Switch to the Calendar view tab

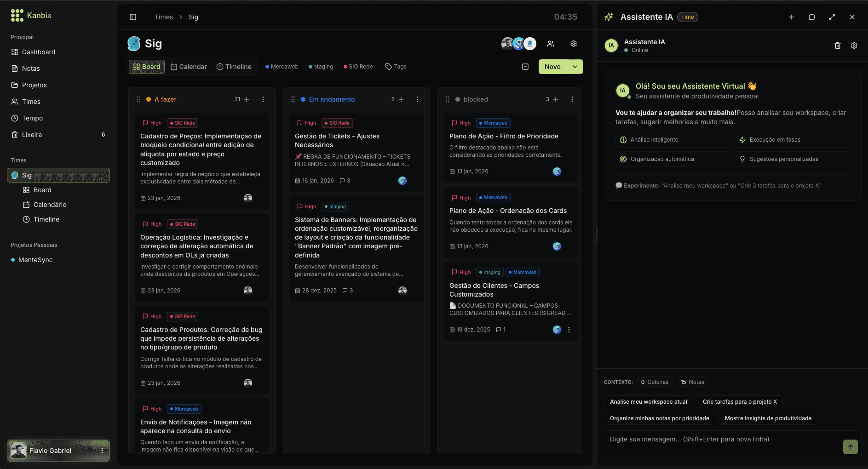click(189, 67)
